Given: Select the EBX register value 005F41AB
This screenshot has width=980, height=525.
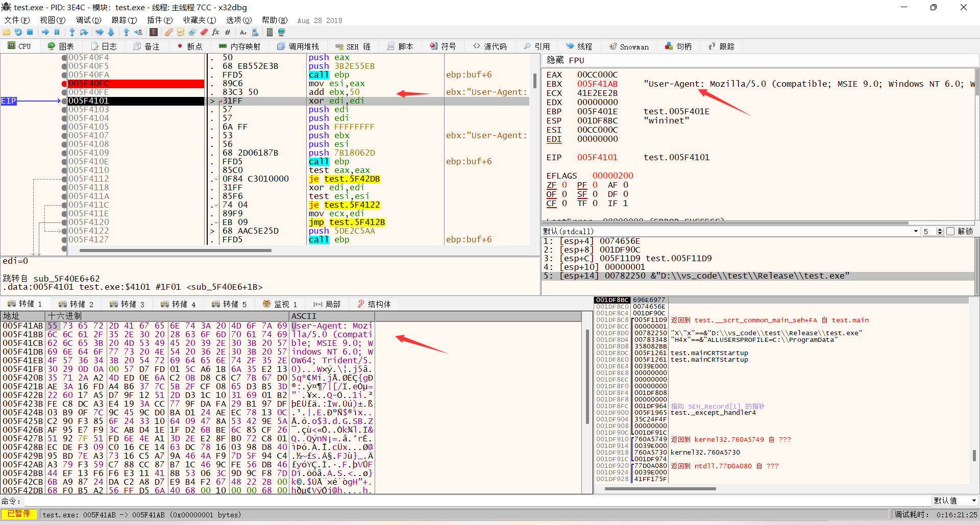Looking at the screenshot, I should tap(597, 84).
